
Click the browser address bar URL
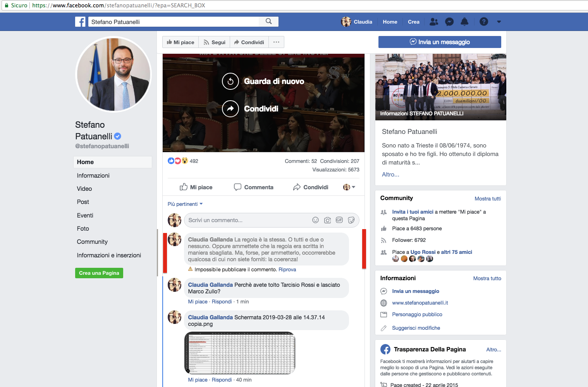(x=119, y=5)
